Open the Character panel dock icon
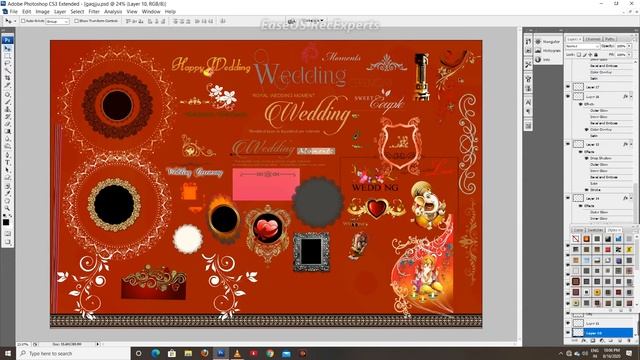Image resolution: width=640 pixels, height=360 pixels. (x=528, y=102)
